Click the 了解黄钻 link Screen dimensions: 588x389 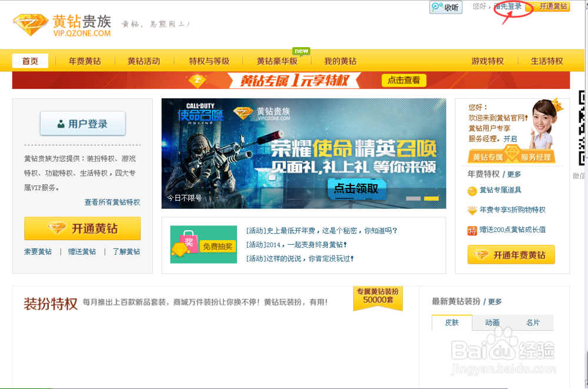(126, 251)
